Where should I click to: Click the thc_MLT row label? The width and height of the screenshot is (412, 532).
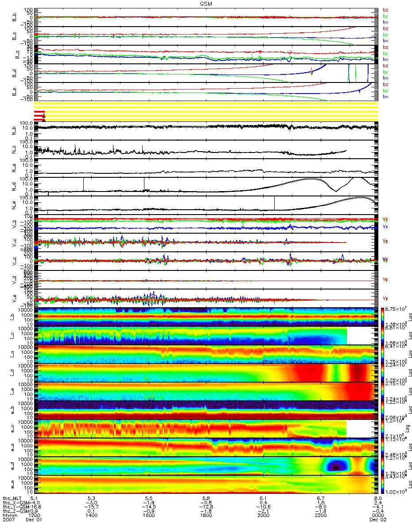[x=12, y=498]
